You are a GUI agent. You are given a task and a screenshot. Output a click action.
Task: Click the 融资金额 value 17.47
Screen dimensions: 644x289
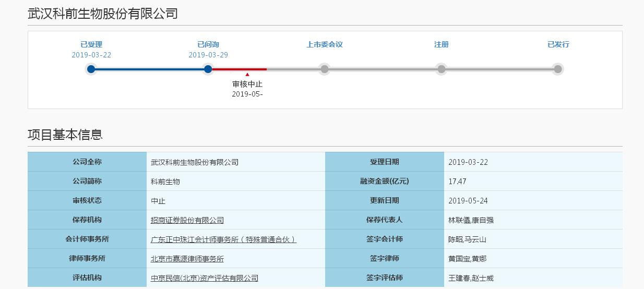pos(457,182)
